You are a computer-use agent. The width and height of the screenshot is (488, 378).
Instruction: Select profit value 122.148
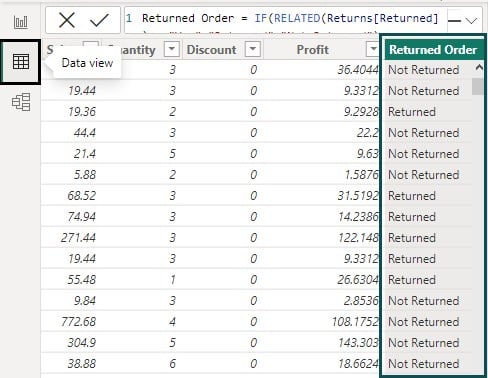(358, 238)
